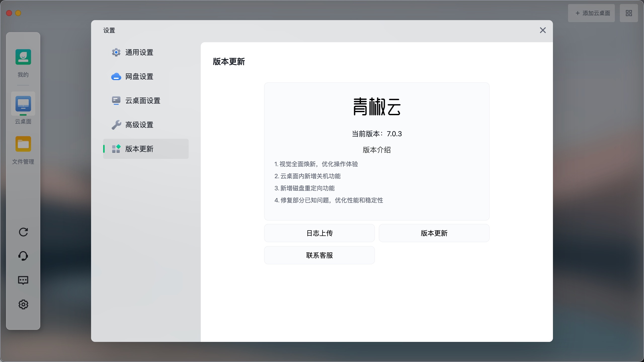Click note 2. 云桌面内新增关机功能
Image resolution: width=644 pixels, height=362 pixels.
pos(307,176)
